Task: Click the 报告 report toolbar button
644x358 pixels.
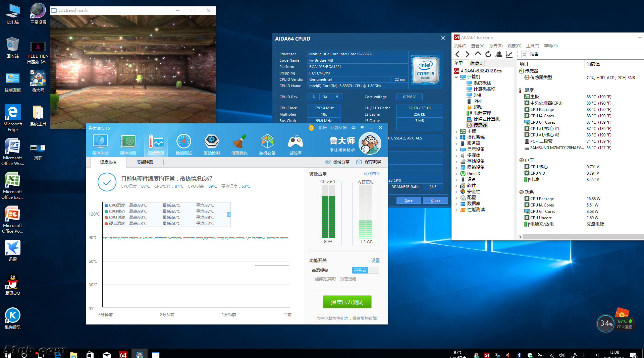Action: tap(530, 54)
